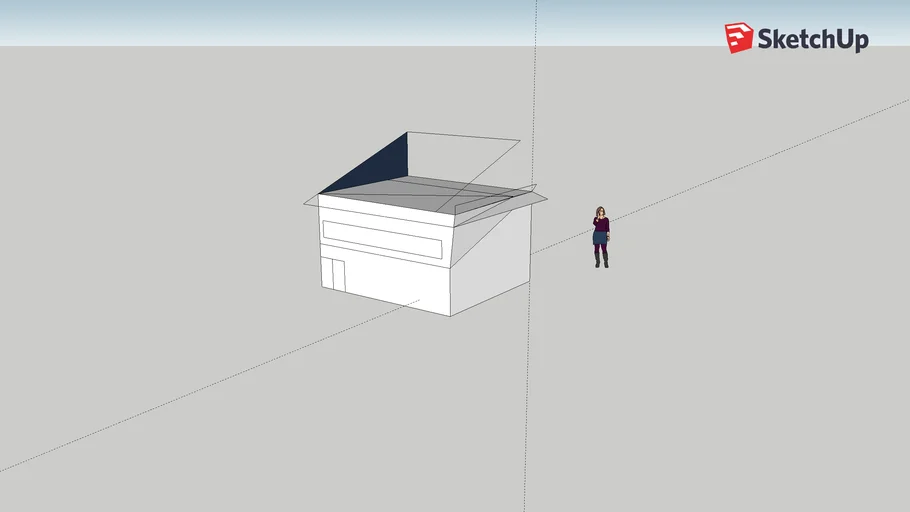Select the dark blue triangular roof face
910x512 pixels.
pyautogui.click(x=380, y=167)
